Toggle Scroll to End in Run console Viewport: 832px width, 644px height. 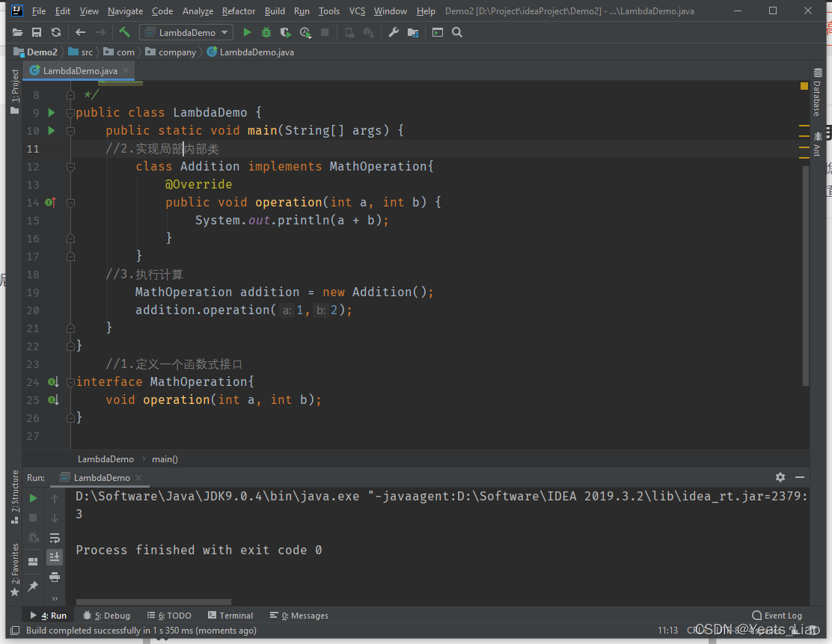coord(55,557)
